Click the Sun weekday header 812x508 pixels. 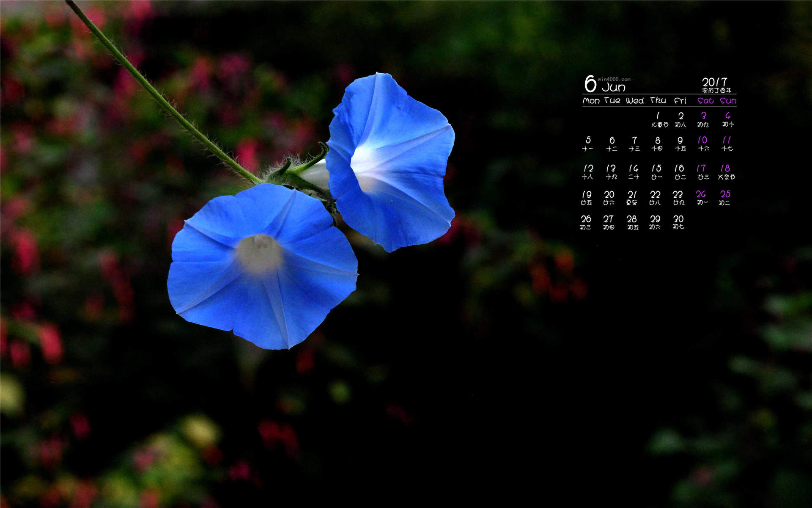point(728,101)
